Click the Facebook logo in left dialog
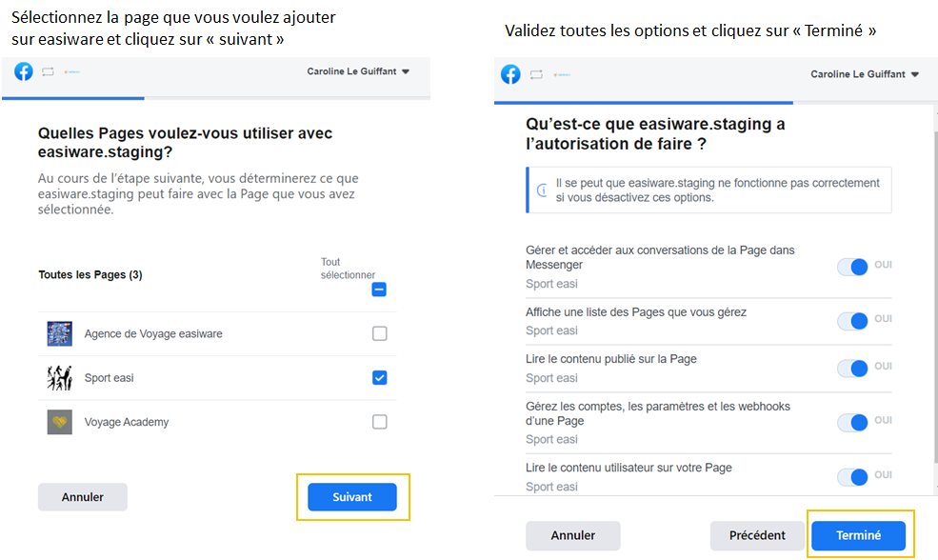This screenshot has width=938, height=560. pyautogui.click(x=24, y=71)
